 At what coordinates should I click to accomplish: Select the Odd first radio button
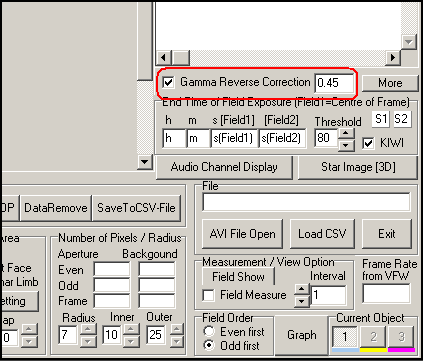209,345
